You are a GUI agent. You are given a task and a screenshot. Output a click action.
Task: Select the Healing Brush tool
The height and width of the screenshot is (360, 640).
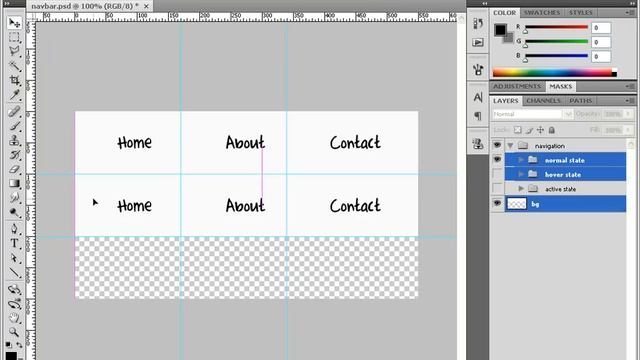[14, 111]
